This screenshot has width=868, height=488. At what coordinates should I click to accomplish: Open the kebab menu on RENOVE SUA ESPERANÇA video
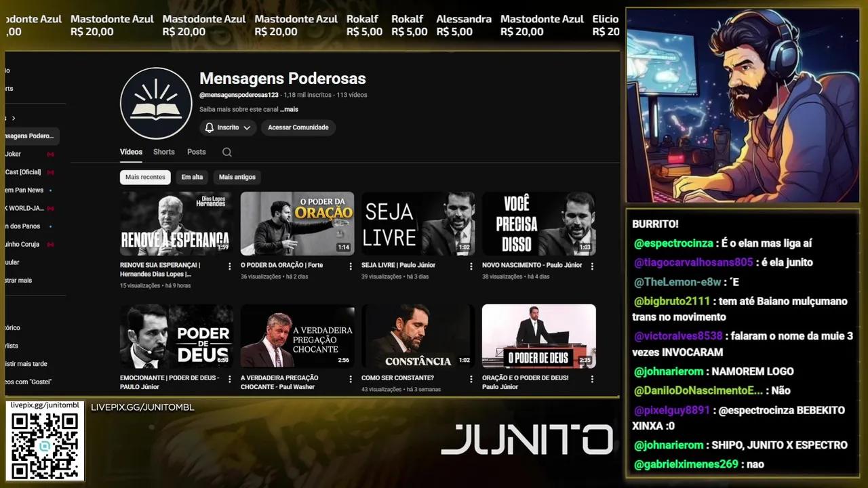[229, 266]
